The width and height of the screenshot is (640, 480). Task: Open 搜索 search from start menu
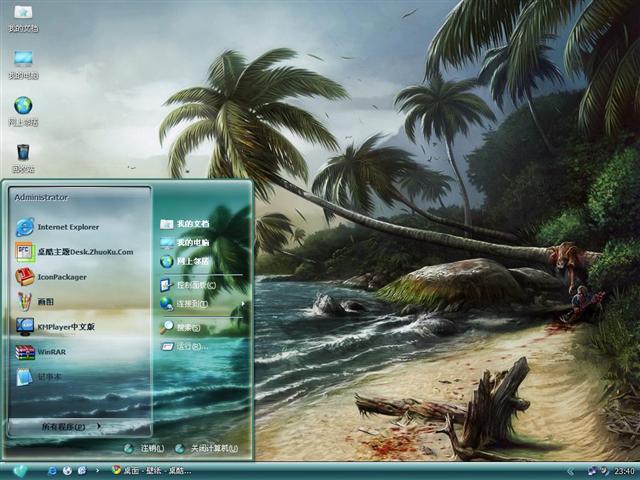point(180,327)
